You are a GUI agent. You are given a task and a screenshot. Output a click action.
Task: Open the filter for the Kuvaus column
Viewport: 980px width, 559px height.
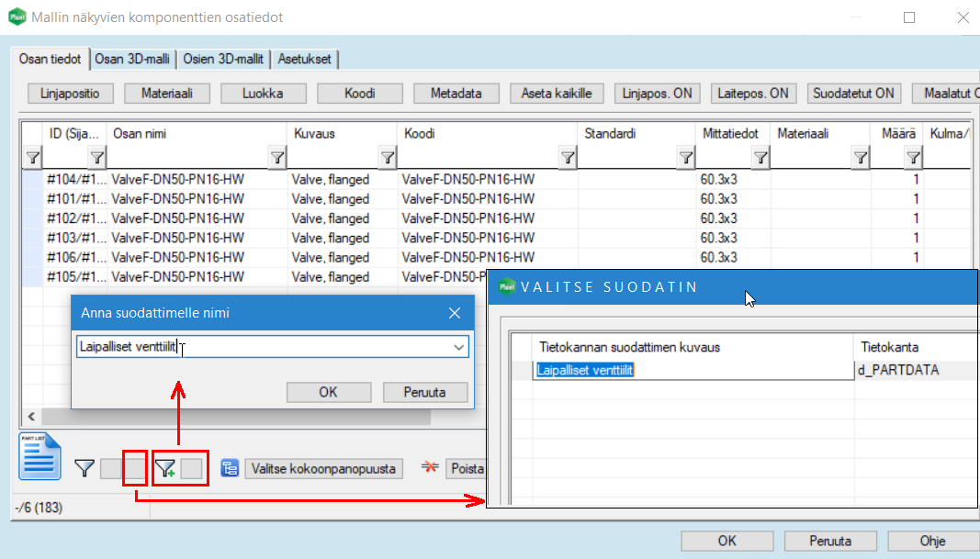tap(388, 158)
